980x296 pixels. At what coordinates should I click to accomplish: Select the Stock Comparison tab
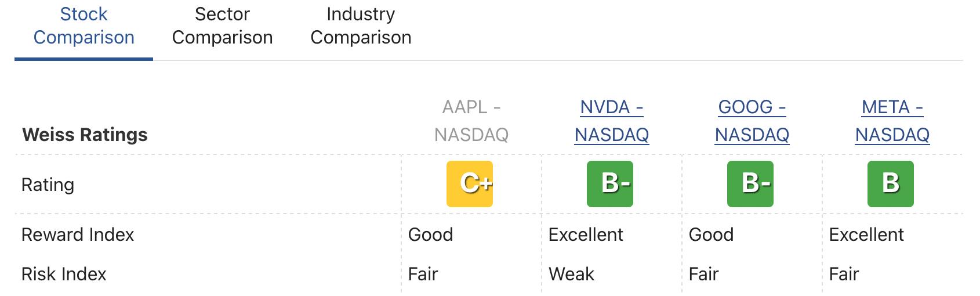(x=84, y=26)
